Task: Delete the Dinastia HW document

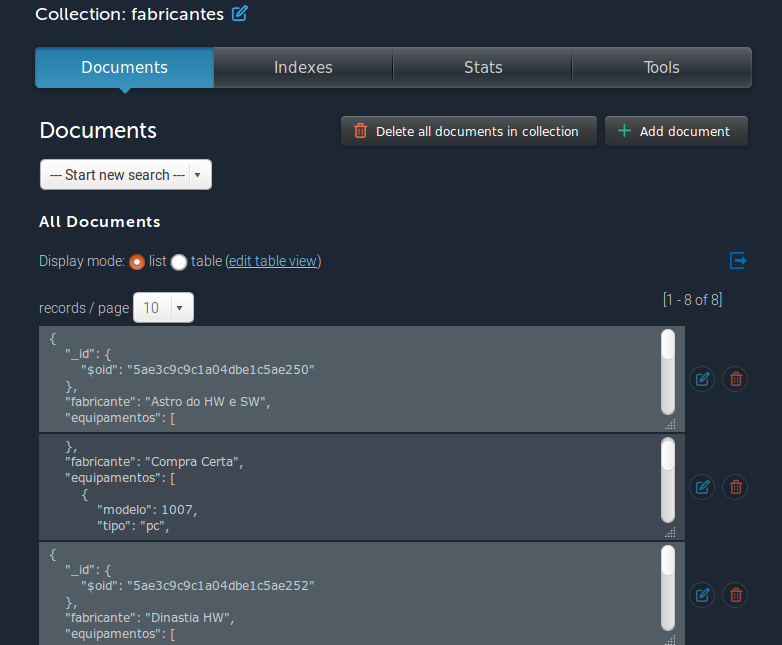Action: click(735, 595)
